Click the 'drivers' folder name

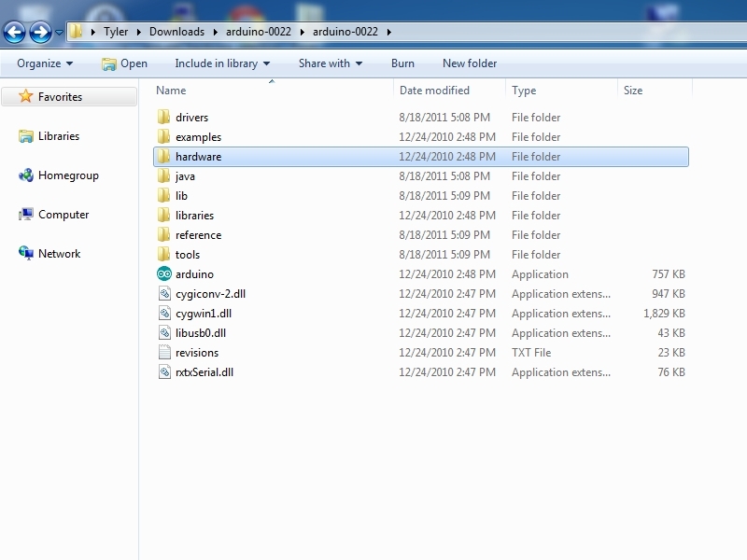192,118
